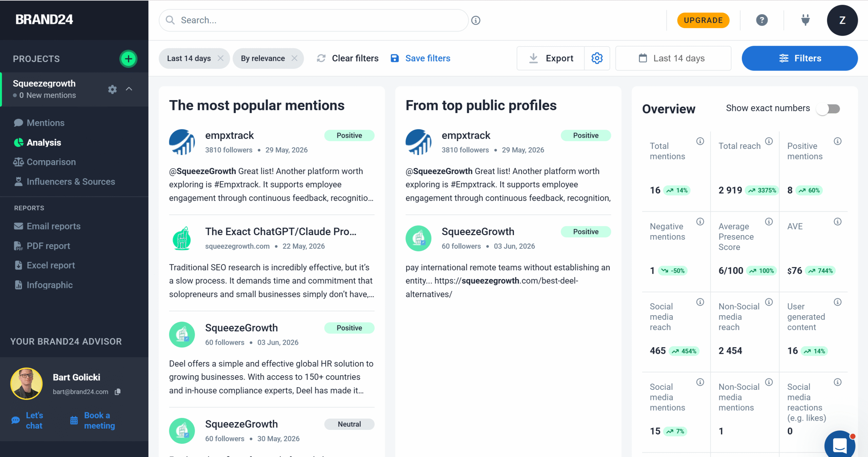
Task: Open empxtrack avatar in top public profiles
Action: [x=418, y=142]
